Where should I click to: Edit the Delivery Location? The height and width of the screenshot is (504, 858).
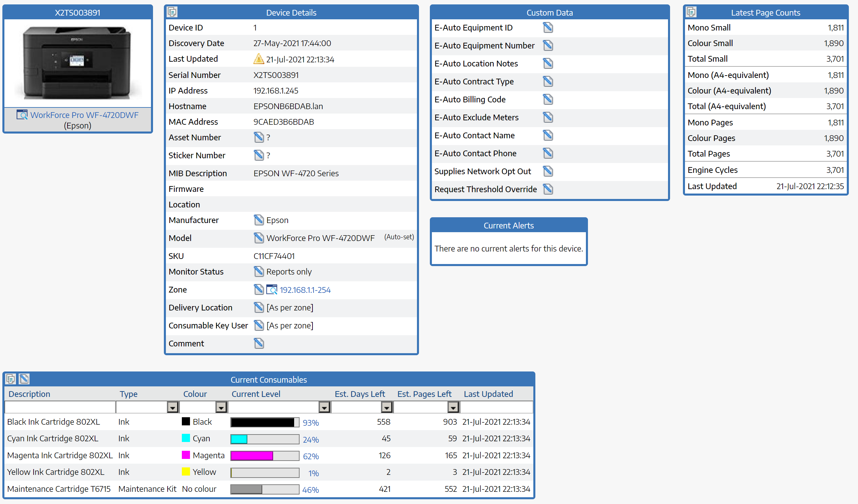point(259,308)
